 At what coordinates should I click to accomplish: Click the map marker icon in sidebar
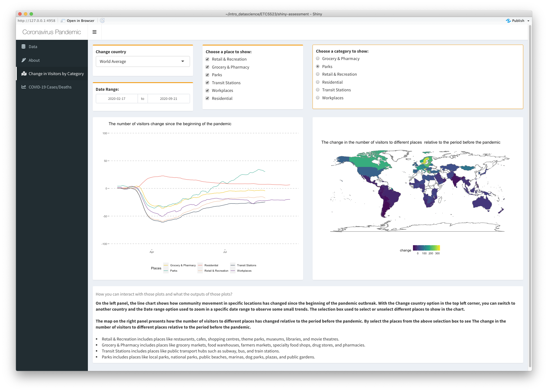24,73
